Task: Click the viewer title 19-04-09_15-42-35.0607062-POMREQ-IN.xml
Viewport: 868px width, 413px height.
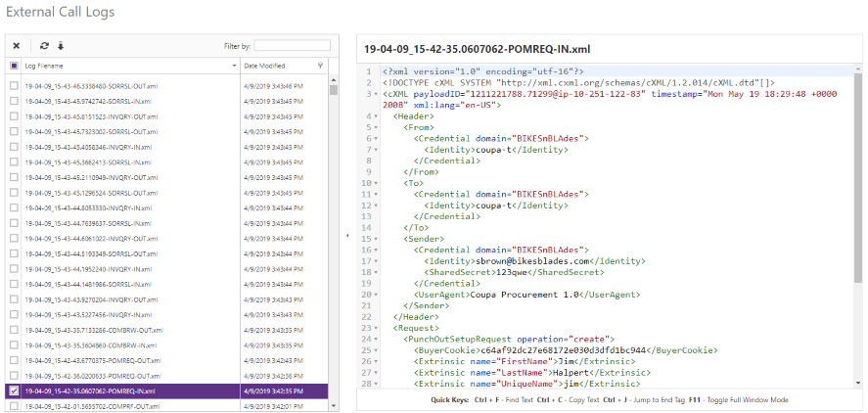Action: [x=478, y=49]
